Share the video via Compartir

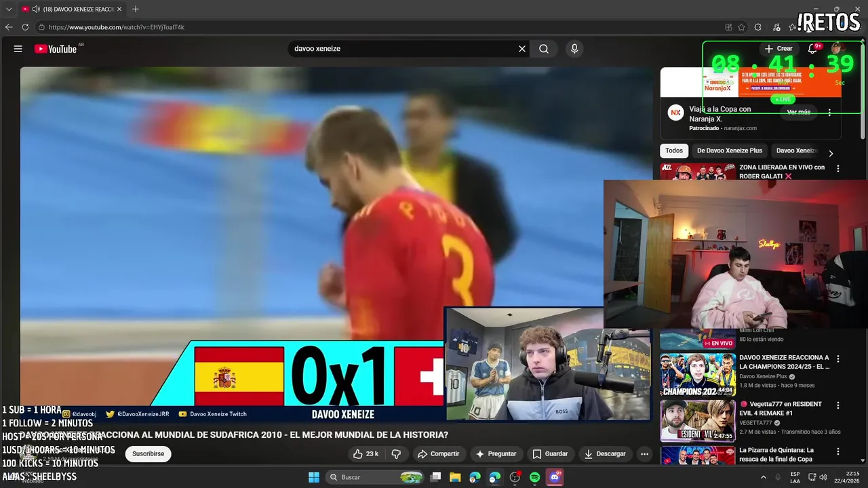pos(439,454)
